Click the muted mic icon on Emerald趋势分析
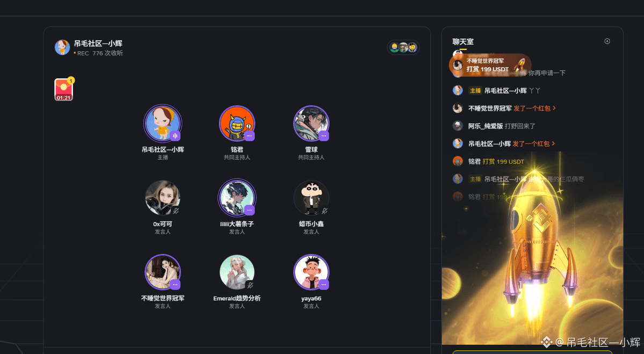Screen dimensions: 644x354 [x=250, y=285]
